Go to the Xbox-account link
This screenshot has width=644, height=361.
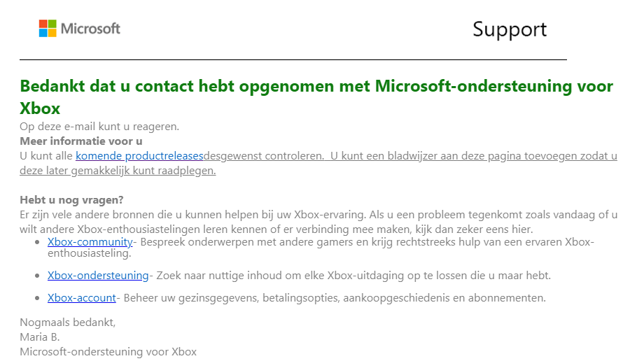[x=81, y=298]
